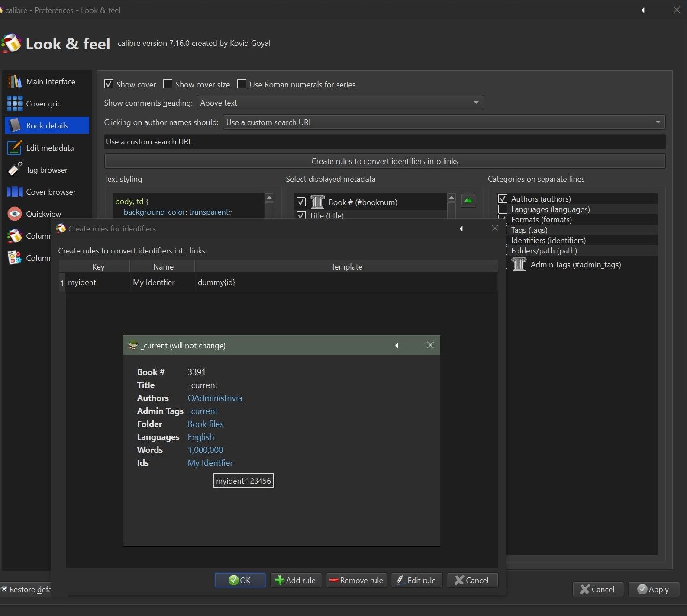Click the 1,000,000 Words link
This screenshot has width=687, height=616.
pos(206,450)
